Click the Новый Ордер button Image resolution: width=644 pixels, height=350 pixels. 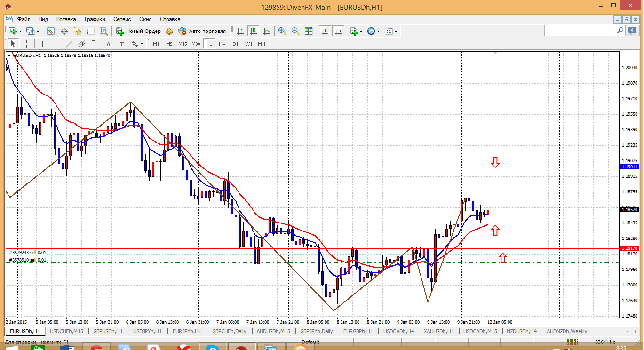point(138,31)
